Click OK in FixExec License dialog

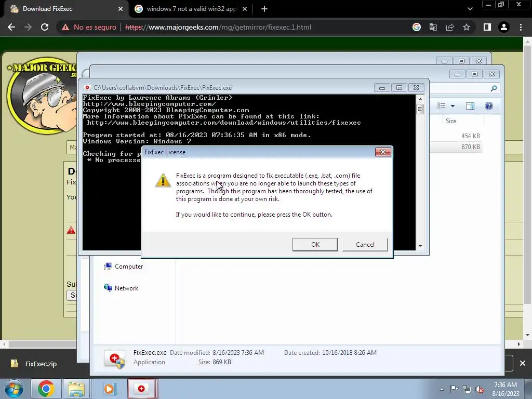tap(315, 244)
